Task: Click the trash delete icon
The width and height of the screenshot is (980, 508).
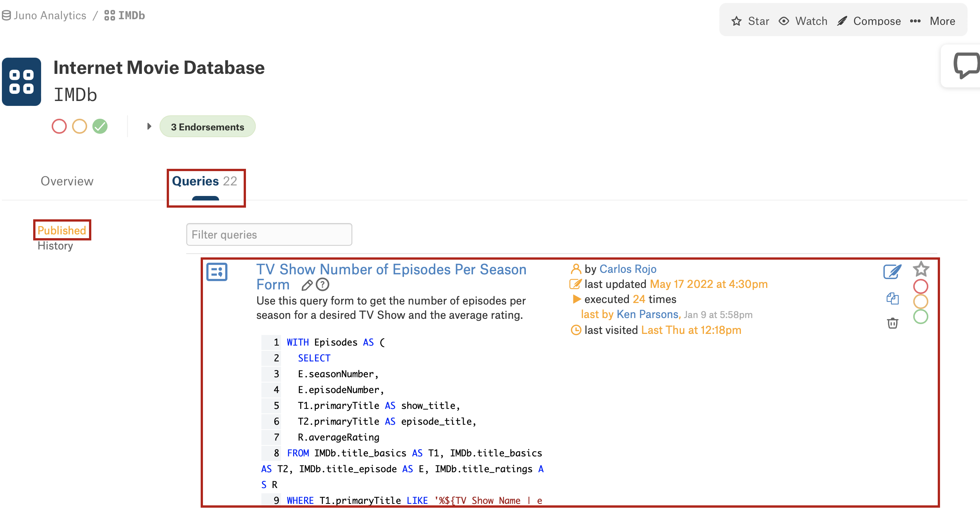Action: [x=892, y=323]
